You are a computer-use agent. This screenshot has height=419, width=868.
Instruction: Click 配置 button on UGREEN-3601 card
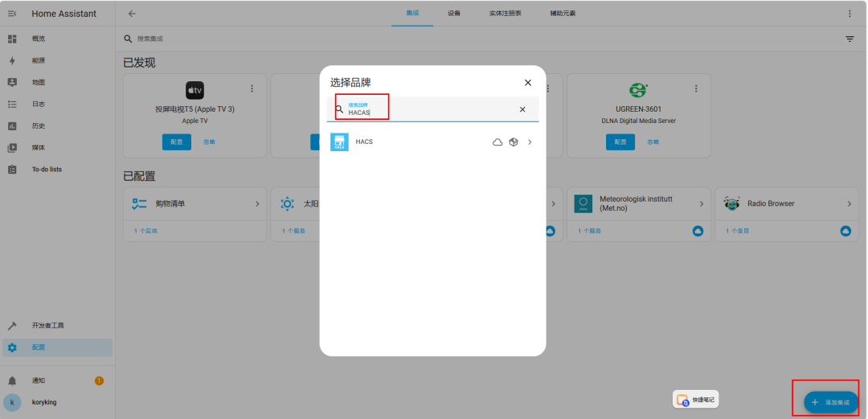tap(620, 142)
